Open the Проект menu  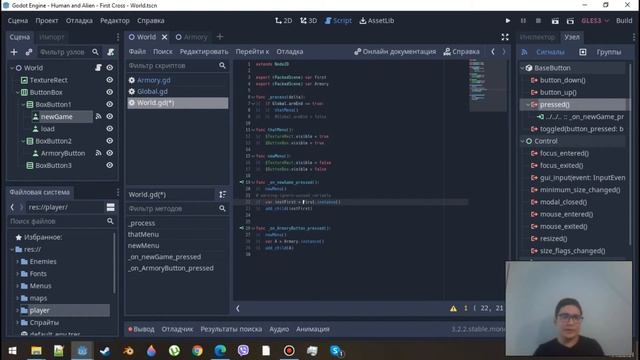[x=47, y=20]
